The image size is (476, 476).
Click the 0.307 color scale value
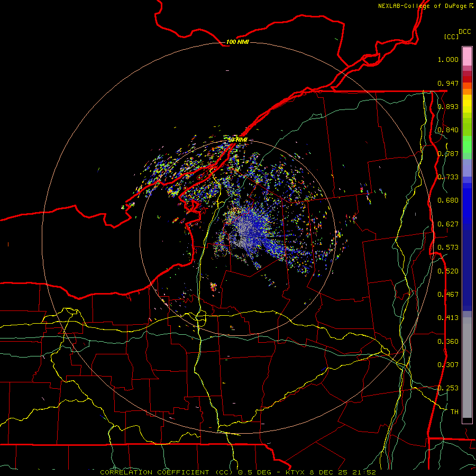tap(448, 365)
